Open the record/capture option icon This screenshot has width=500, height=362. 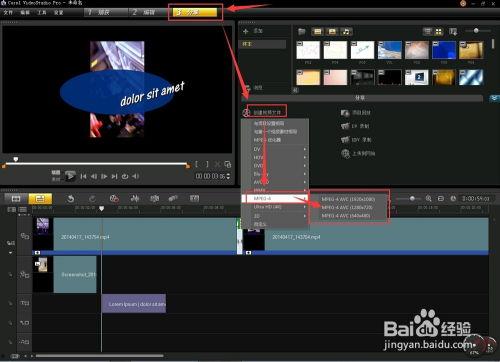(114, 199)
